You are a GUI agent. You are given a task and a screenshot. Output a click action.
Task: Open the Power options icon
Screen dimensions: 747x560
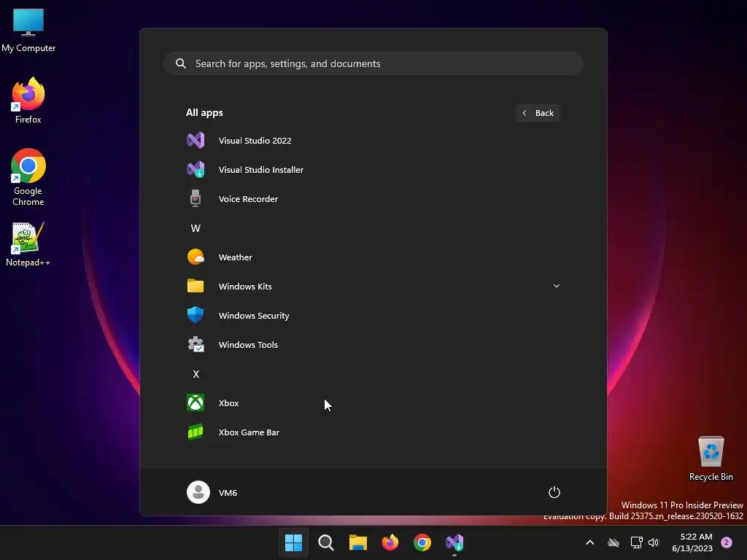coord(554,492)
